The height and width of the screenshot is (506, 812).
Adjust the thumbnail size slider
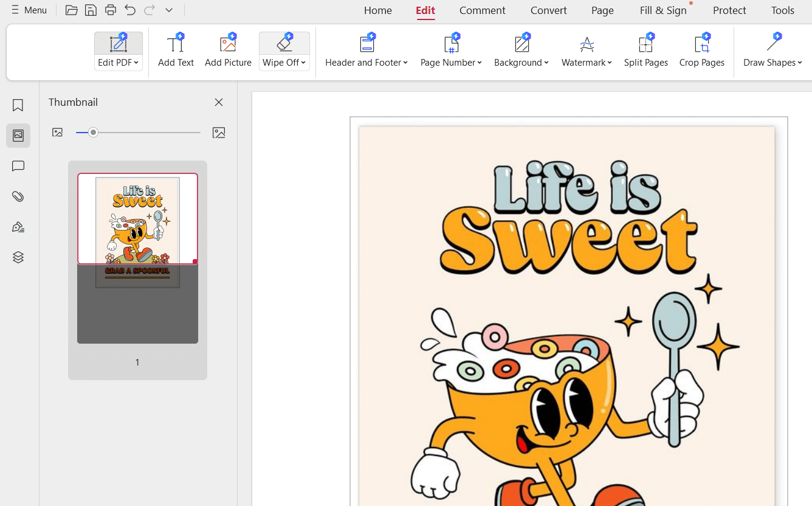(93, 132)
